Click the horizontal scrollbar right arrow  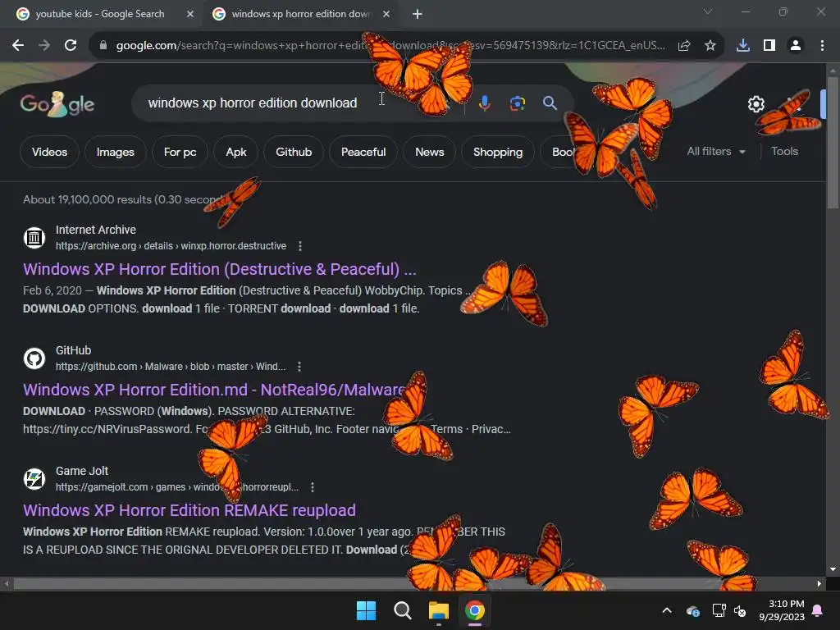pos(819,584)
